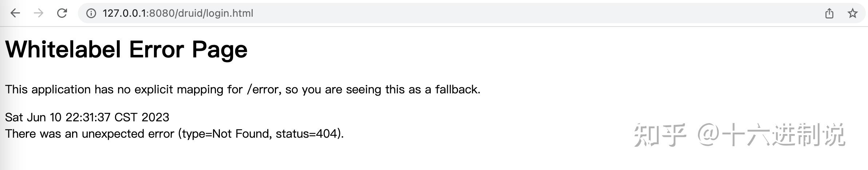The image size is (868, 170).
Task: Click the Sat Jun 10 22:31:37 timestamp
Action: click(x=58, y=117)
